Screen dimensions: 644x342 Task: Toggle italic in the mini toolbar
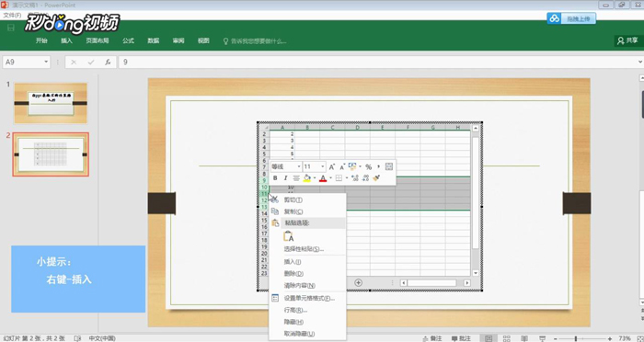click(285, 178)
